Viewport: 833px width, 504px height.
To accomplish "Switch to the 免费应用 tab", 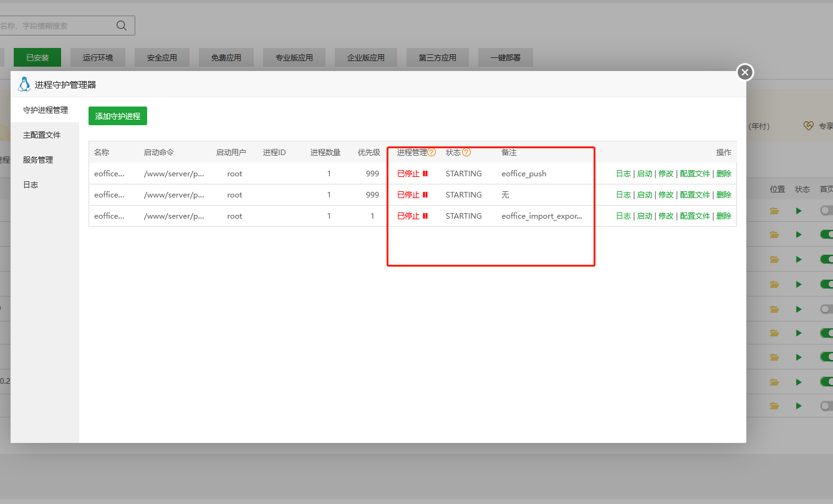I will [x=226, y=57].
